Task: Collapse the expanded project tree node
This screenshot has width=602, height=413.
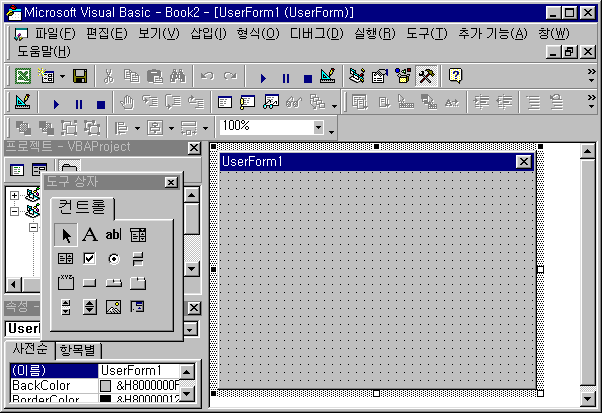Action: (x=15, y=211)
